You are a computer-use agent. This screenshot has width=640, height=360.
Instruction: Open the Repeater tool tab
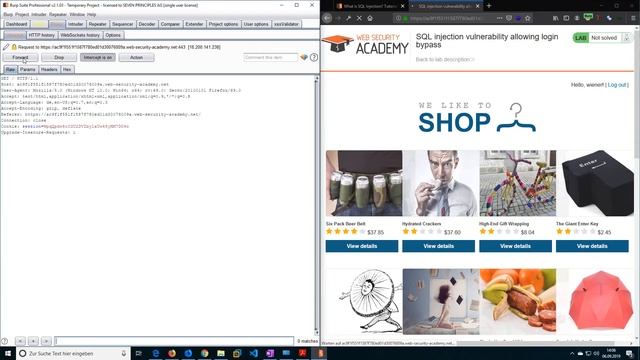(98, 24)
